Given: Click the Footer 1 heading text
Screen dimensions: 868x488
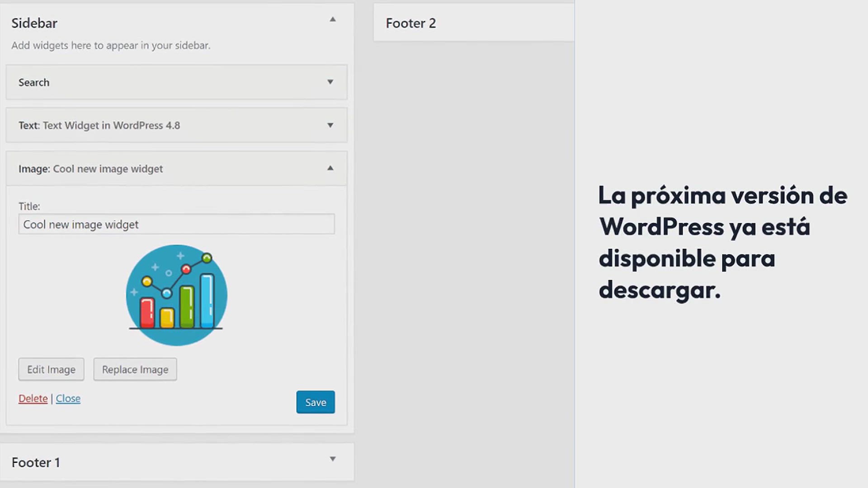Looking at the screenshot, I should (36, 462).
